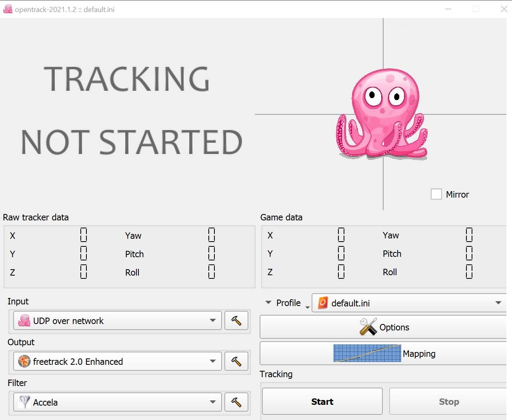Open Input tracker settings hammer icon

pyautogui.click(x=236, y=321)
